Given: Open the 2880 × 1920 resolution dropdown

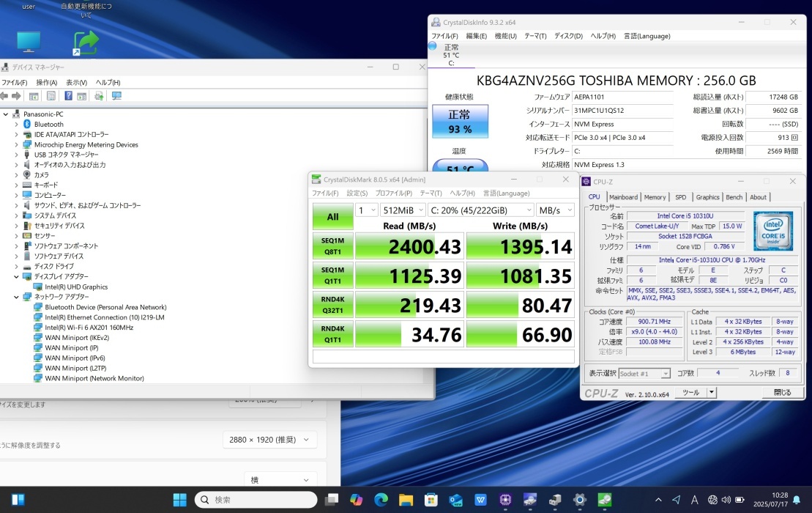Looking at the screenshot, I should pos(269,440).
